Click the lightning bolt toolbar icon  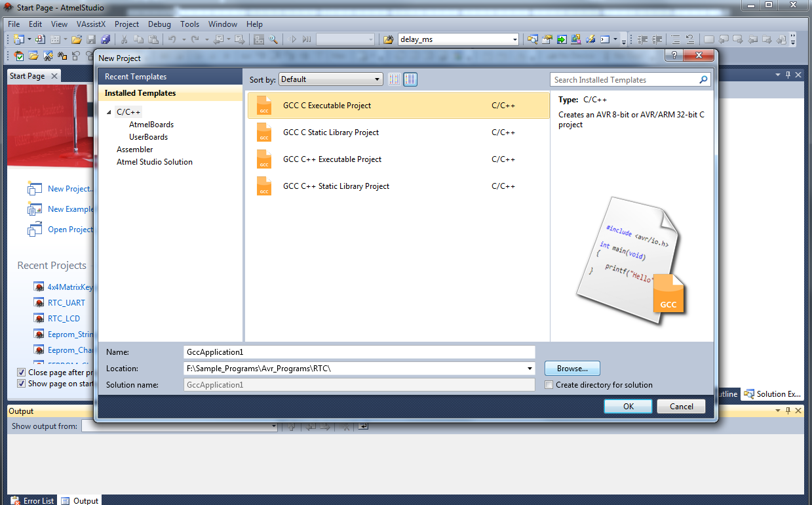coord(590,39)
